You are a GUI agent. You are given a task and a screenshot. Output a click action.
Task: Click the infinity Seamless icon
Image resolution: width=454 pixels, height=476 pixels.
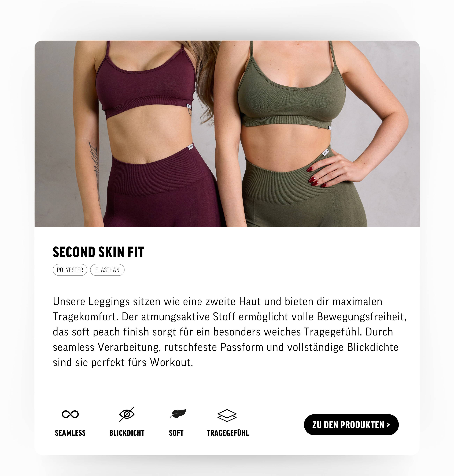pyautogui.click(x=70, y=414)
